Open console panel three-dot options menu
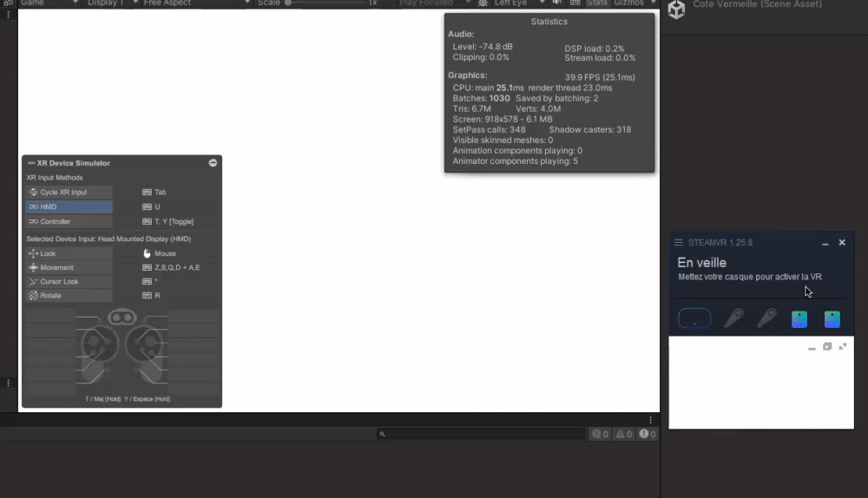Image resolution: width=868 pixels, height=498 pixels. [x=650, y=419]
